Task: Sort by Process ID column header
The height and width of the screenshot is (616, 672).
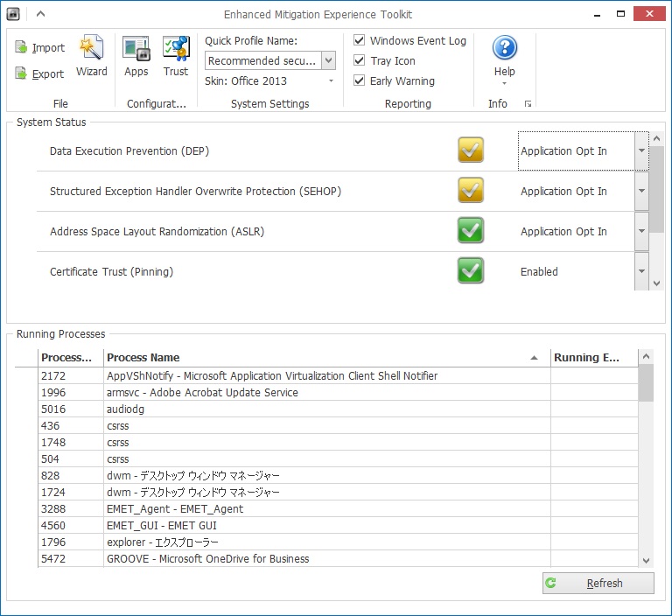Action: pos(71,358)
